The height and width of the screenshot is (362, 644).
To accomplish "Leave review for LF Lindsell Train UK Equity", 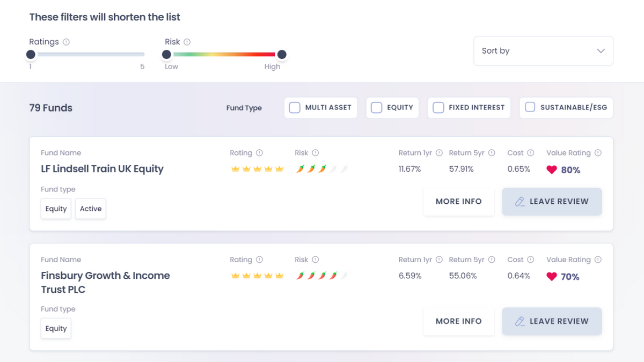I will 552,202.
